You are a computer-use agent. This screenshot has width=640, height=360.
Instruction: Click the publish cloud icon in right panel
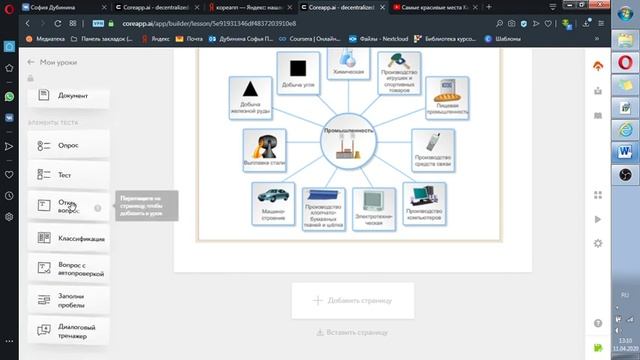tap(598, 66)
